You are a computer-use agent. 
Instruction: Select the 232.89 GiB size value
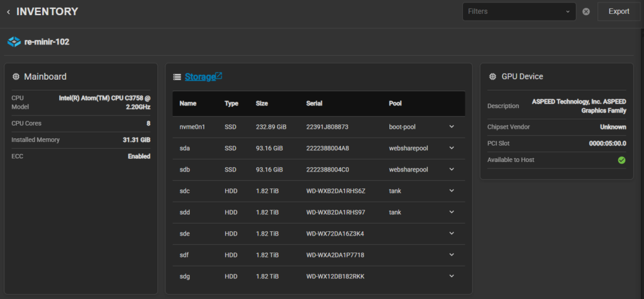(271, 127)
